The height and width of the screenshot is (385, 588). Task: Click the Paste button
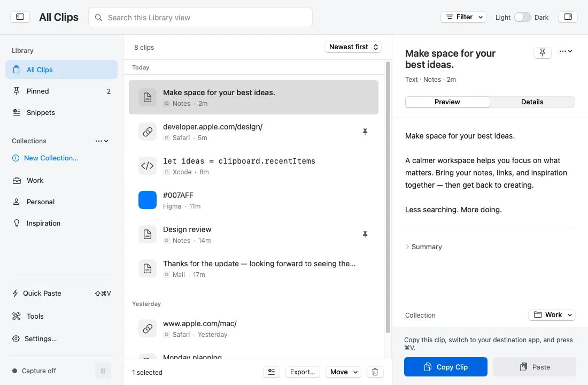click(535, 367)
